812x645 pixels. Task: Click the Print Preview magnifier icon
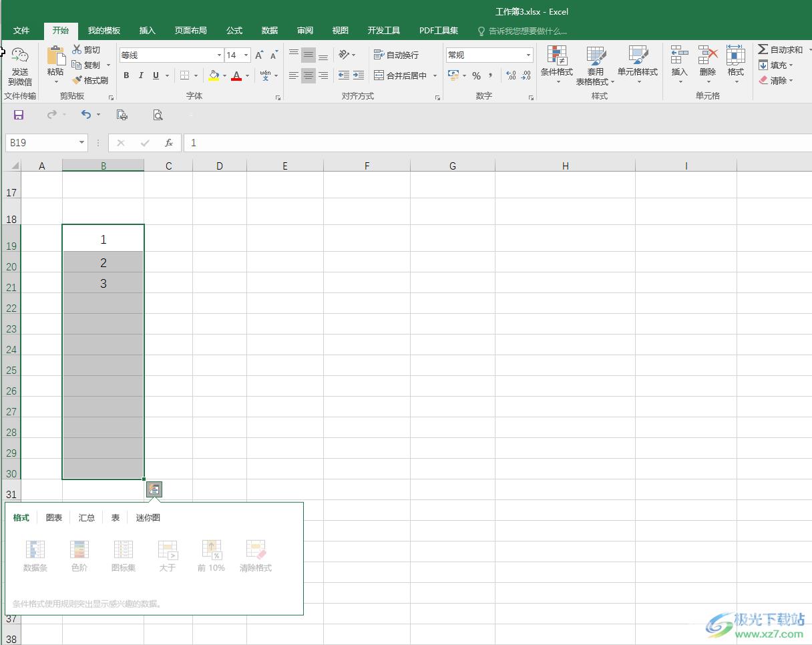(x=158, y=115)
